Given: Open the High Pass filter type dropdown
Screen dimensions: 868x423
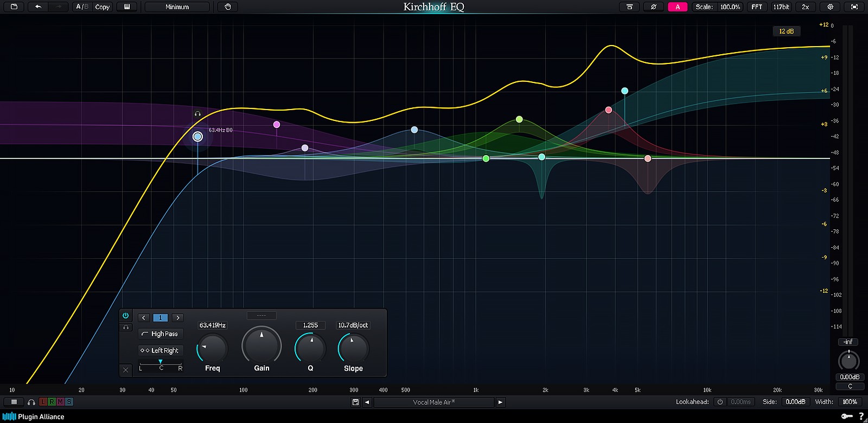Looking at the screenshot, I should point(161,334).
